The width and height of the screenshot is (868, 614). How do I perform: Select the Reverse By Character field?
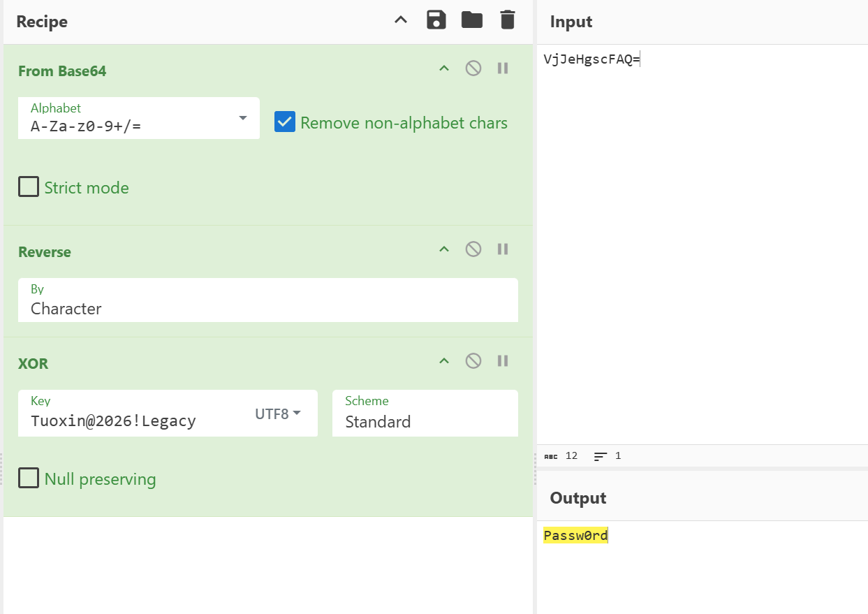point(268,300)
